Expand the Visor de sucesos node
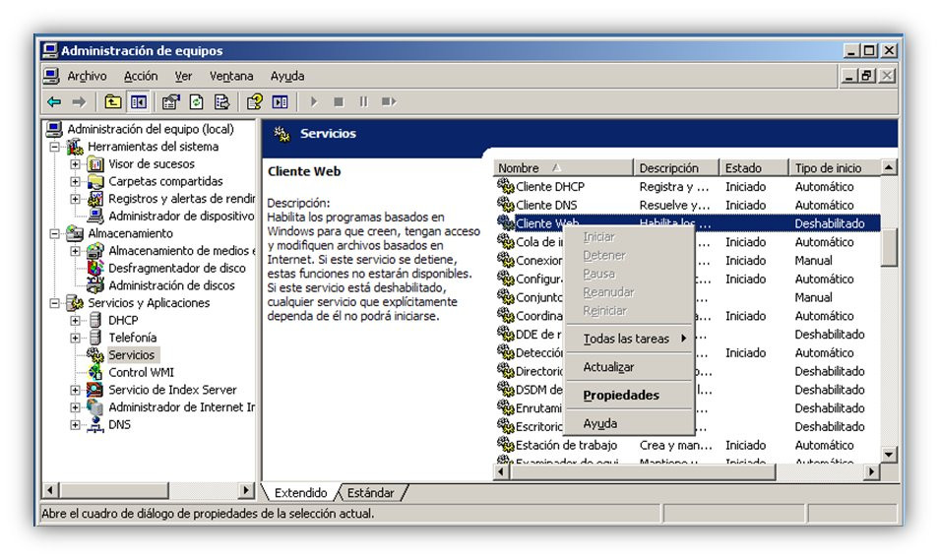This screenshot has height=560, width=939. (75, 163)
